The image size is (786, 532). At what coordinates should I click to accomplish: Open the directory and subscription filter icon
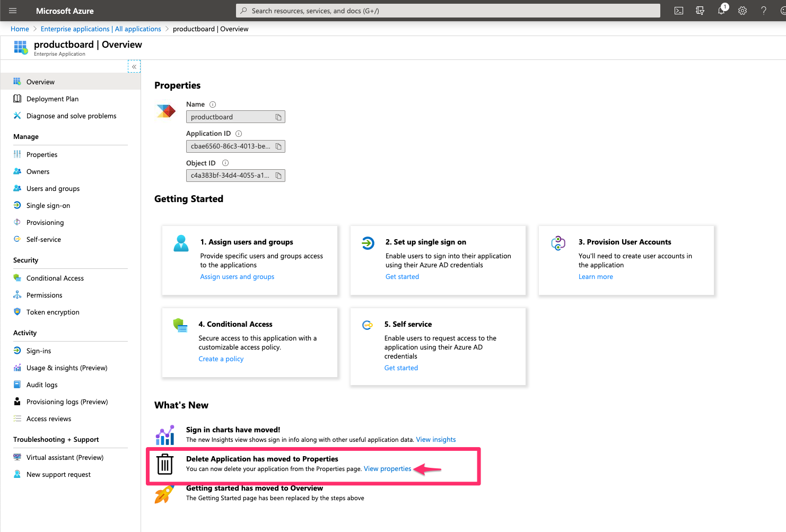(700, 11)
